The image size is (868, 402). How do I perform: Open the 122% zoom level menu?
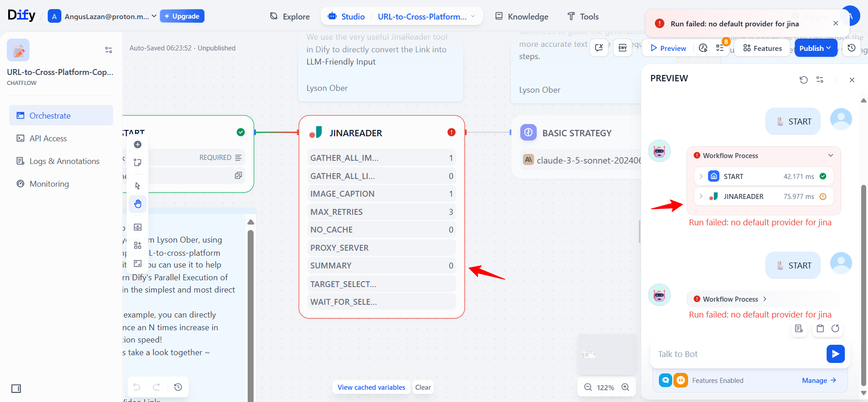(x=606, y=387)
